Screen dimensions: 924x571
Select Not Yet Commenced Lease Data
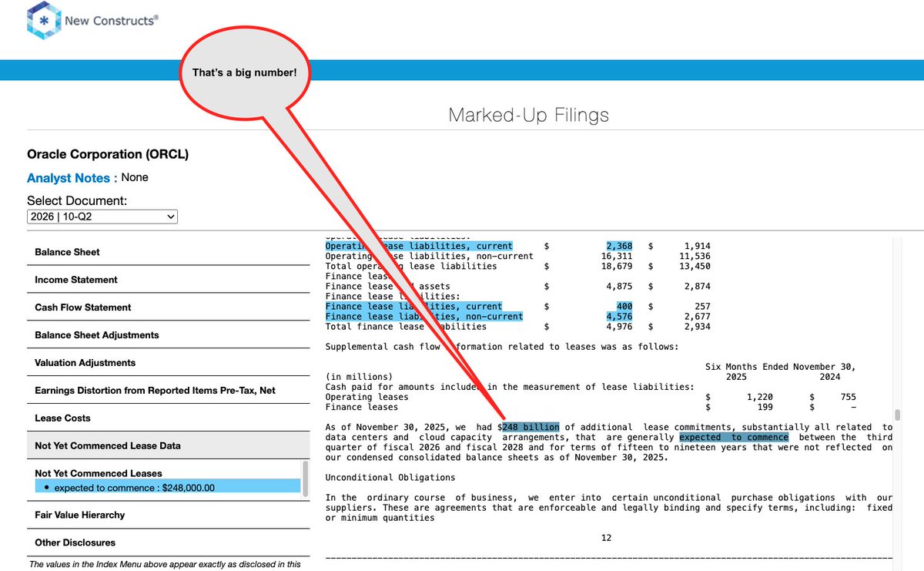point(108,445)
